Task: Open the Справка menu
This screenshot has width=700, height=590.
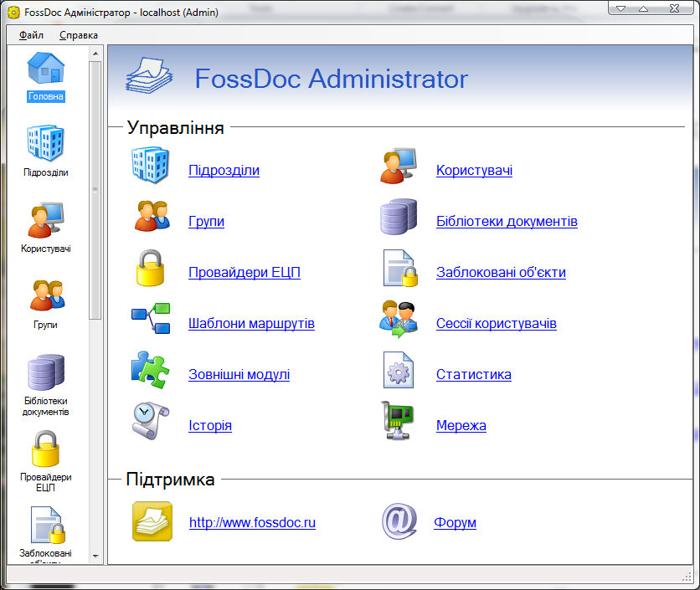Action: [79, 35]
